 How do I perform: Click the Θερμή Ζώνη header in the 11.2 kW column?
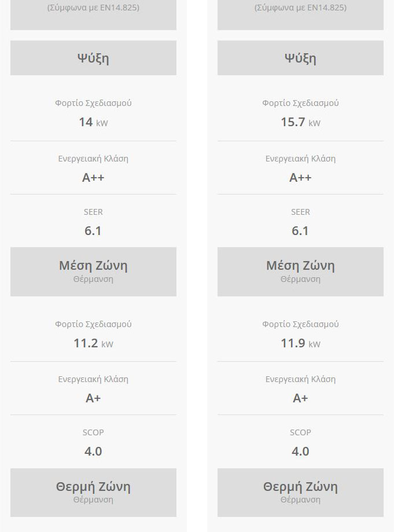pos(93,487)
